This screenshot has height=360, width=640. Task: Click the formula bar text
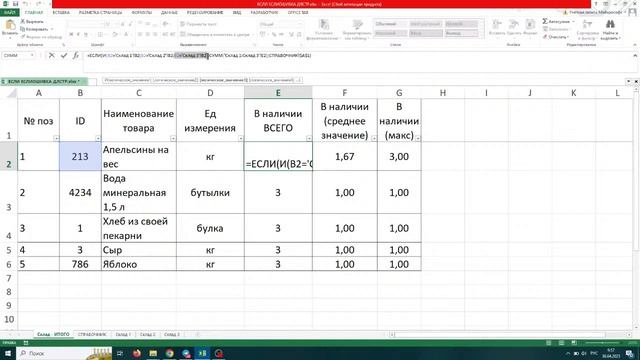click(x=199, y=56)
